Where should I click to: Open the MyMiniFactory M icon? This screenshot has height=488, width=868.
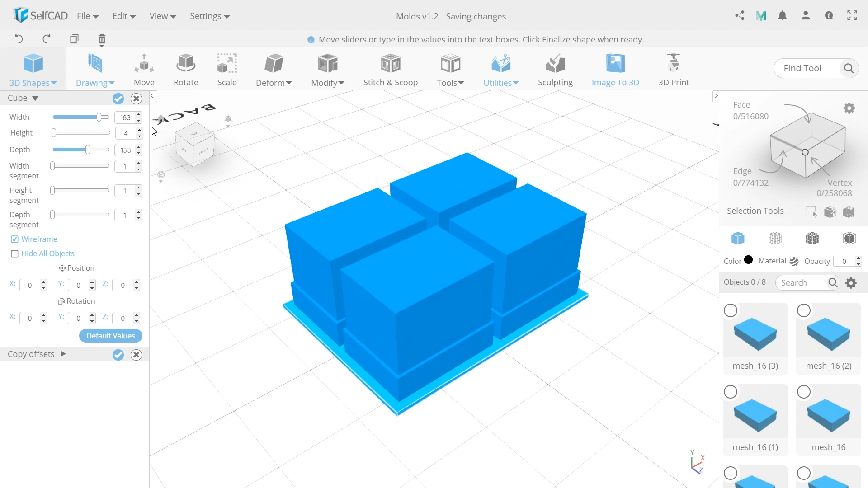[761, 16]
